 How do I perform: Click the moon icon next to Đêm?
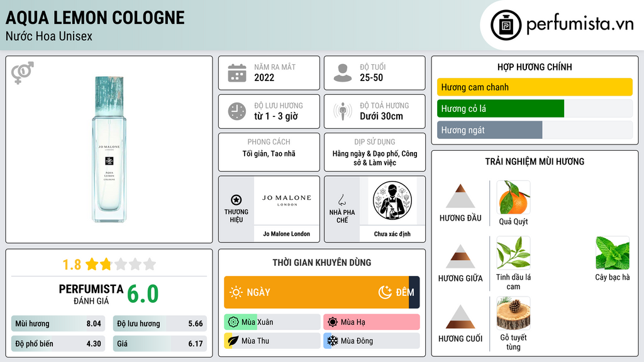385,292
